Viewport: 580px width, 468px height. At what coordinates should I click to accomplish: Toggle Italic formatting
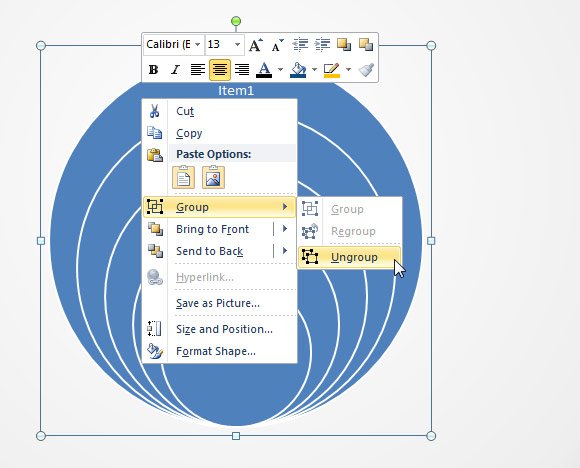(x=175, y=70)
